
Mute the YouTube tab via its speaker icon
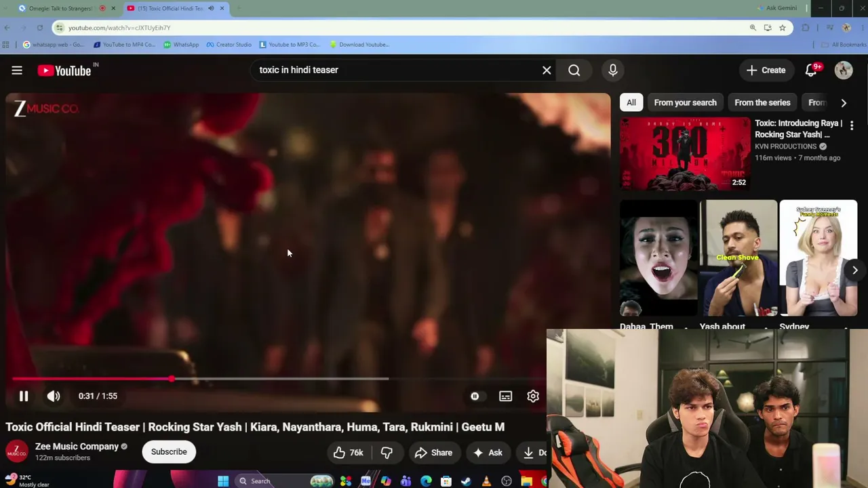(x=211, y=8)
